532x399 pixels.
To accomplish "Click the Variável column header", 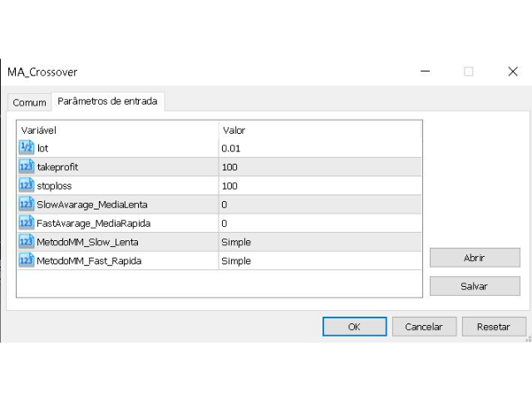I will 117,131.
